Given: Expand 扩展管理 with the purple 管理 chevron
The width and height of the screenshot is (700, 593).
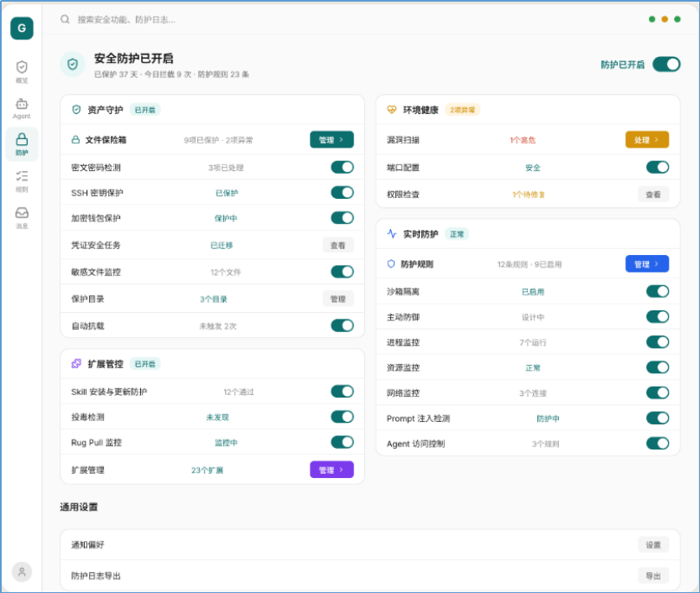Looking at the screenshot, I should (x=331, y=470).
